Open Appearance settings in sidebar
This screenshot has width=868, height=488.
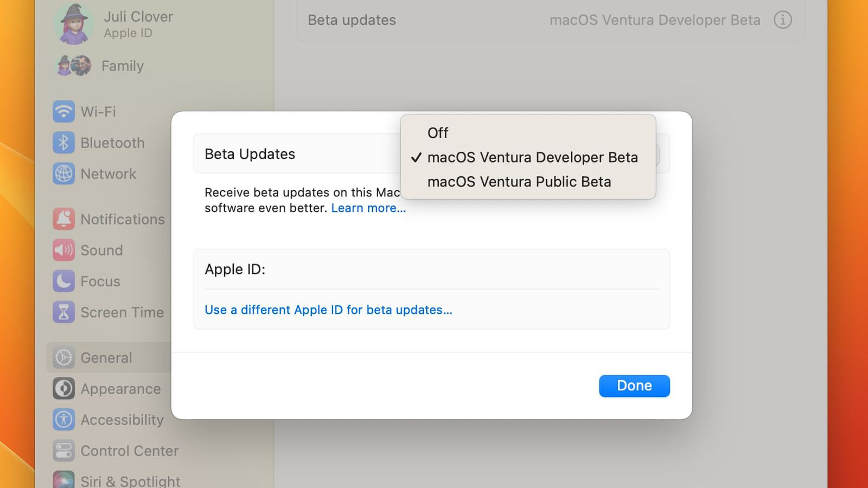pos(120,389)
